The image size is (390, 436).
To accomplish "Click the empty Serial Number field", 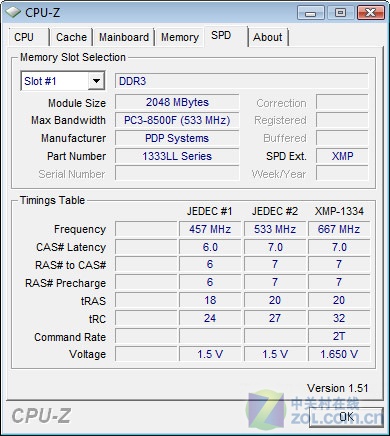I will point(177,173).
